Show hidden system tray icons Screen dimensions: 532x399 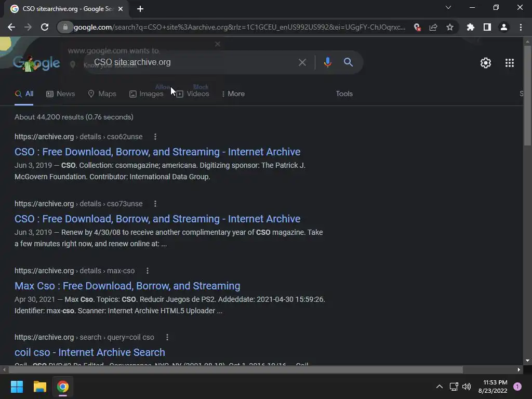pyautogui.click(x=440, y=387)
